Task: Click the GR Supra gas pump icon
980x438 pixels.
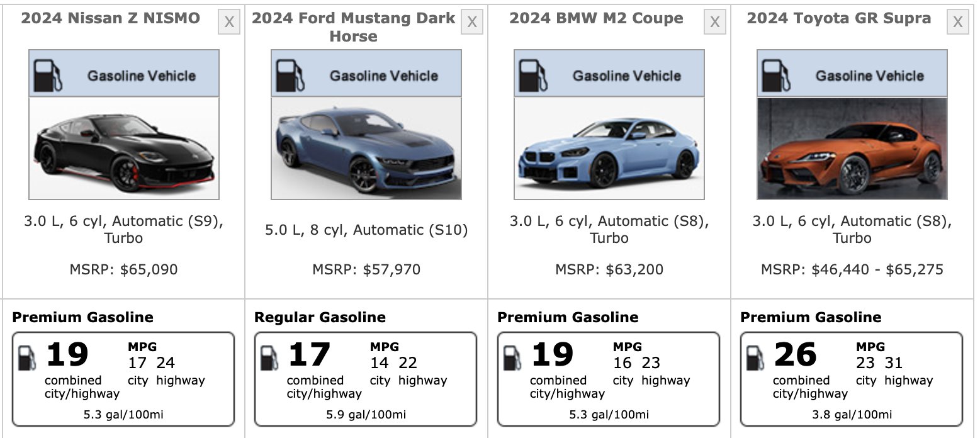Action: (x=776, y=76)
